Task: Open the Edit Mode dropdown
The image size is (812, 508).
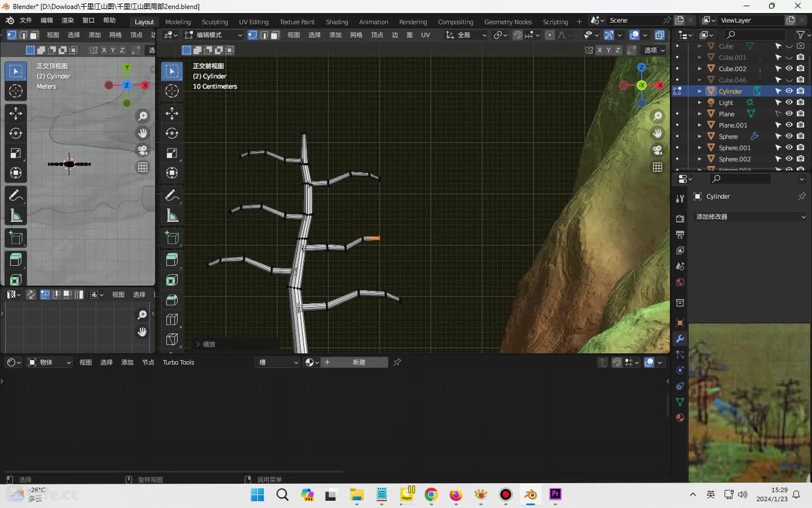Action: [214, 35]
